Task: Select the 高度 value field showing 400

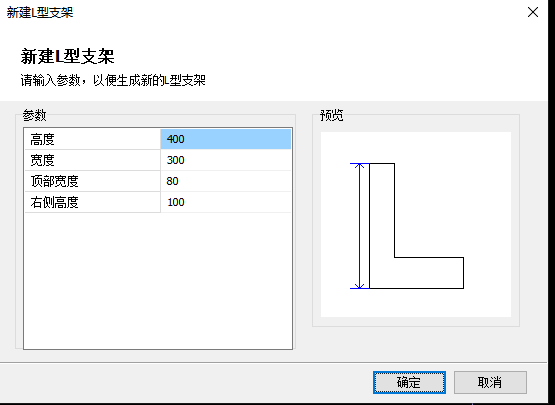Action: point(225,139)
